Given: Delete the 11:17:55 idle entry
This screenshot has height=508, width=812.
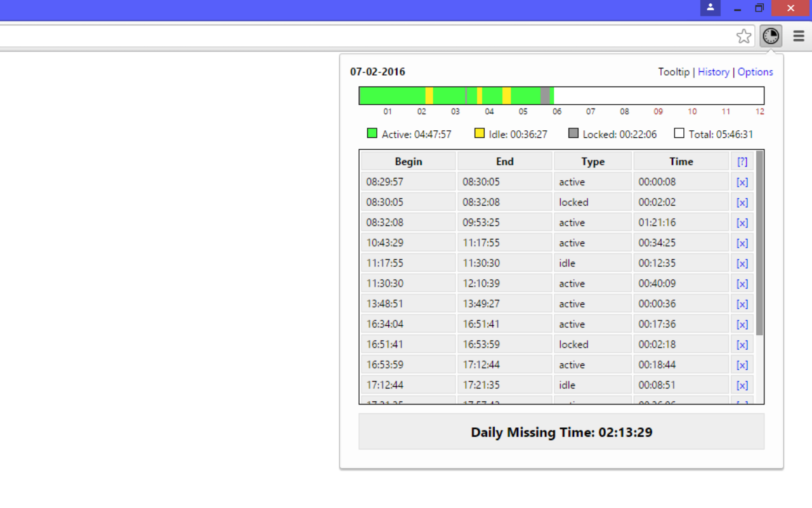Looking at the screenshot, I should (x=742, y=263).
